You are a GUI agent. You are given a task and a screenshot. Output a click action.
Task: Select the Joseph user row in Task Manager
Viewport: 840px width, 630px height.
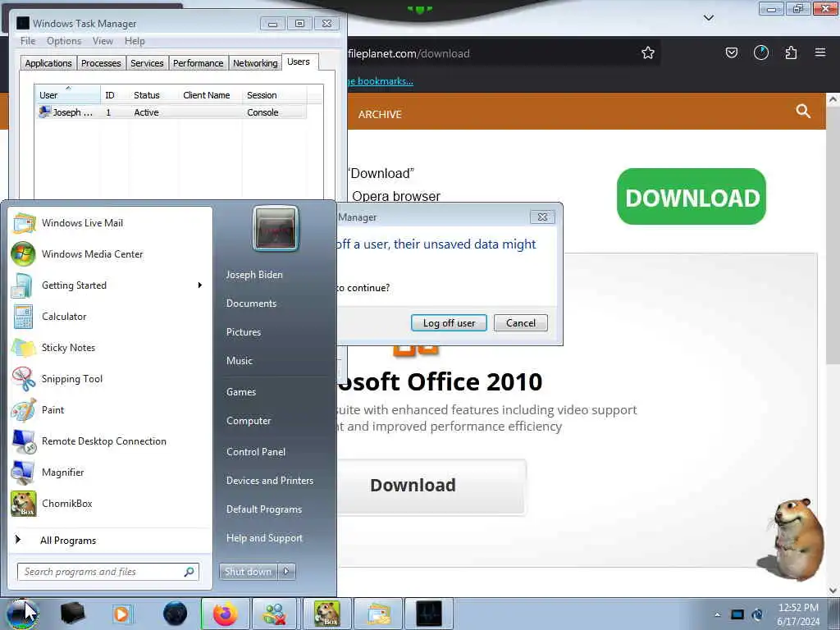171,112
